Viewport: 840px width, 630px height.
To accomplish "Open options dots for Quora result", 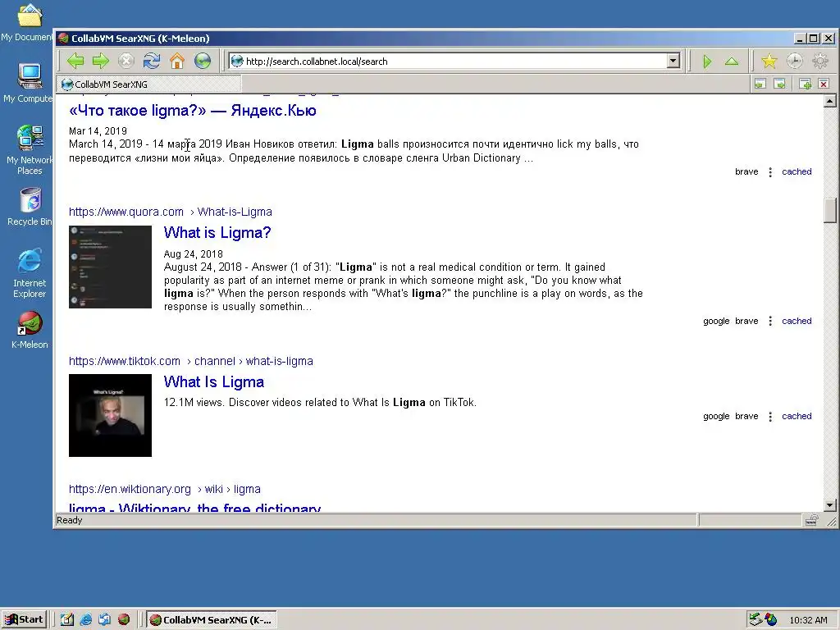I will (770, 321).
